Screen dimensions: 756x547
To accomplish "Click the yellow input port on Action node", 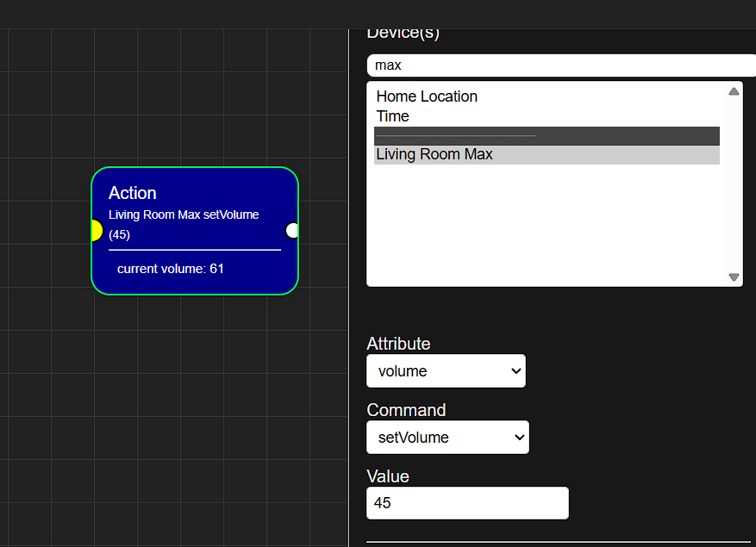I will [96, 230].
